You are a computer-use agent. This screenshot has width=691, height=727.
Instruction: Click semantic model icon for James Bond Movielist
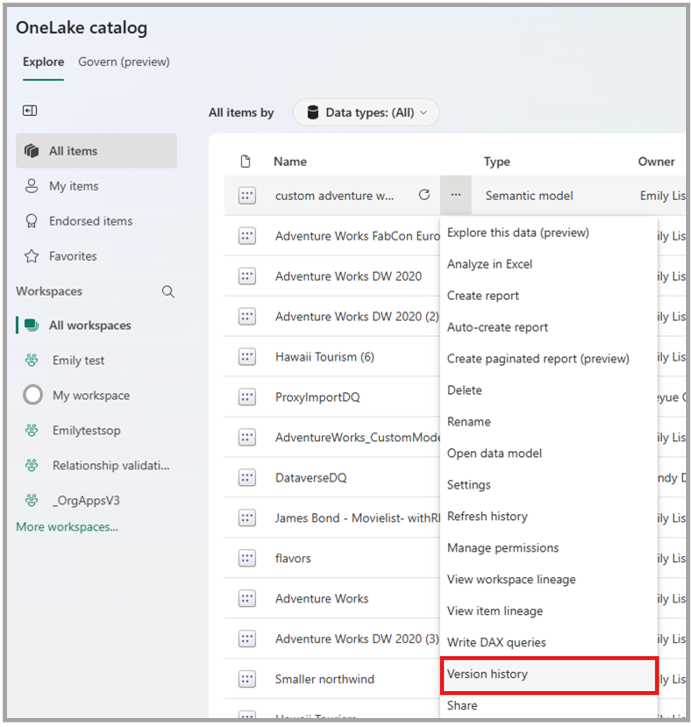tap(247, 517)
